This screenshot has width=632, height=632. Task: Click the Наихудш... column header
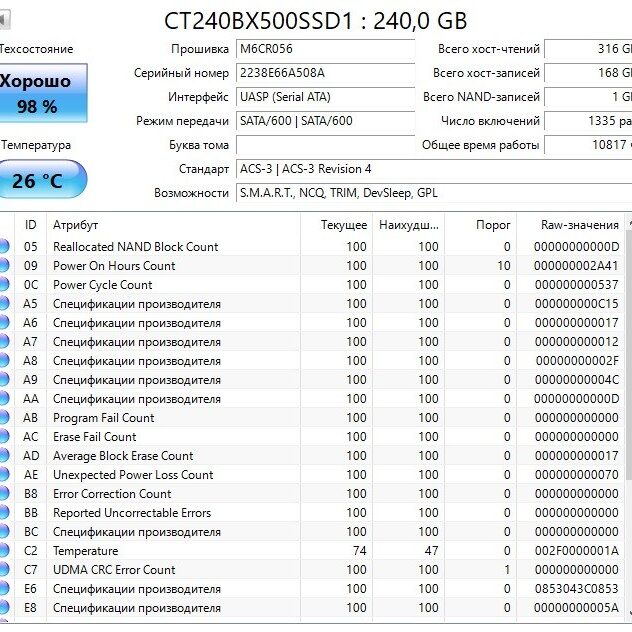[409, 225]
